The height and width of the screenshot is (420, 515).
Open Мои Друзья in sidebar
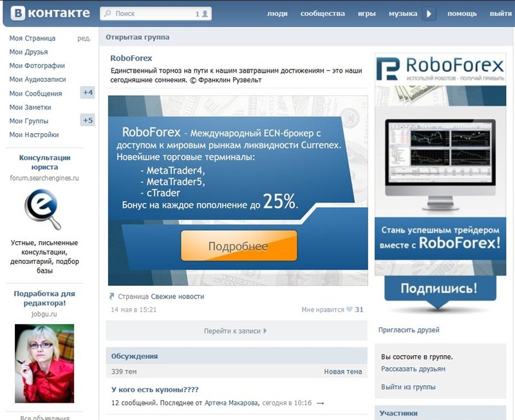pos(28,52)
